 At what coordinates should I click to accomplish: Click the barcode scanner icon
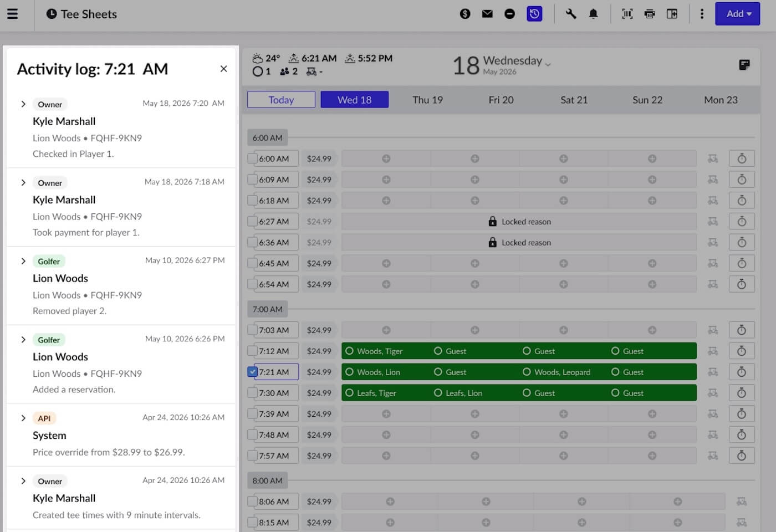pos(627,14)
